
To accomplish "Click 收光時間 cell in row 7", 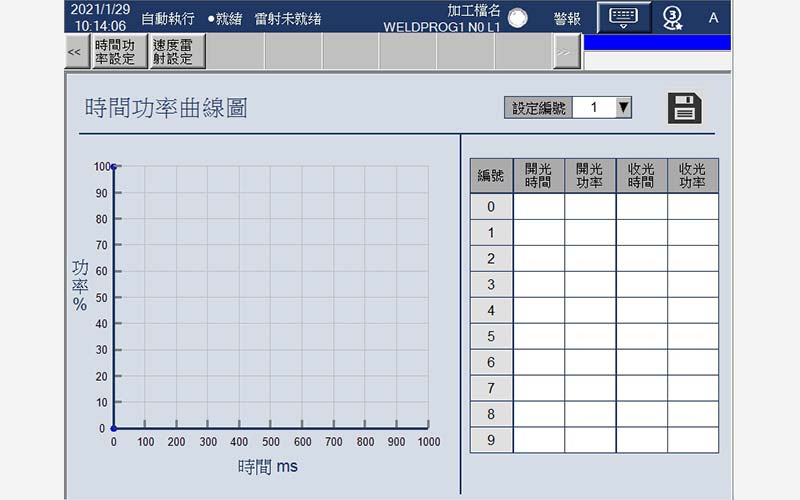I will tap(642, 388).
